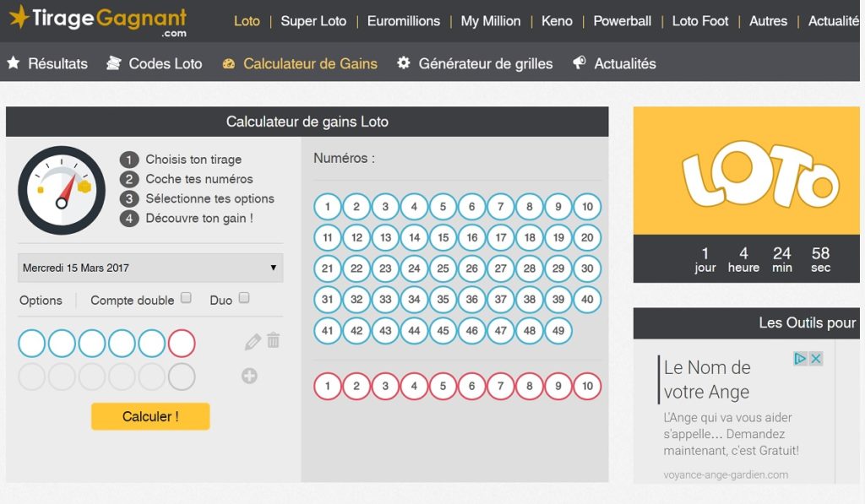Viewport: 865px width, 504px height.
Task: Select blue number ball 30
Action: tap(587, 268)
